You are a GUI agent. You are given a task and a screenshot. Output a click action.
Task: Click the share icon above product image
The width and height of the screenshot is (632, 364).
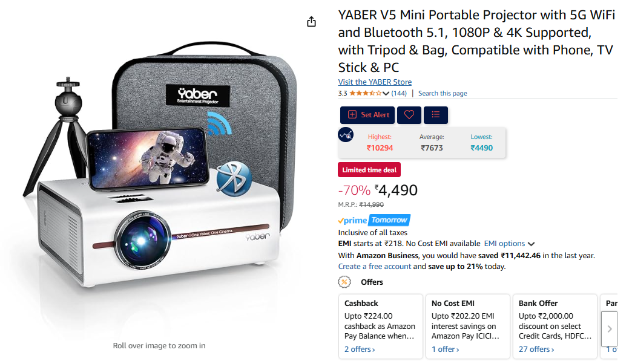coord(311,21)
